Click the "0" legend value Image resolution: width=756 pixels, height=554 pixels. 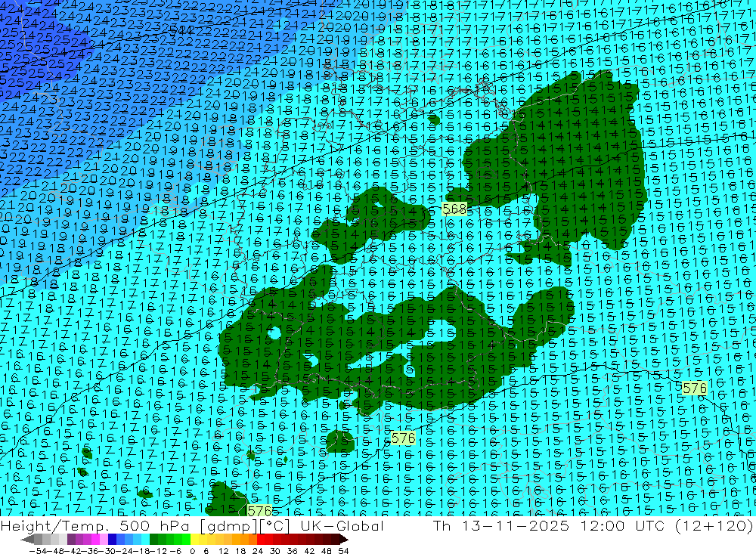coord(192,551)
